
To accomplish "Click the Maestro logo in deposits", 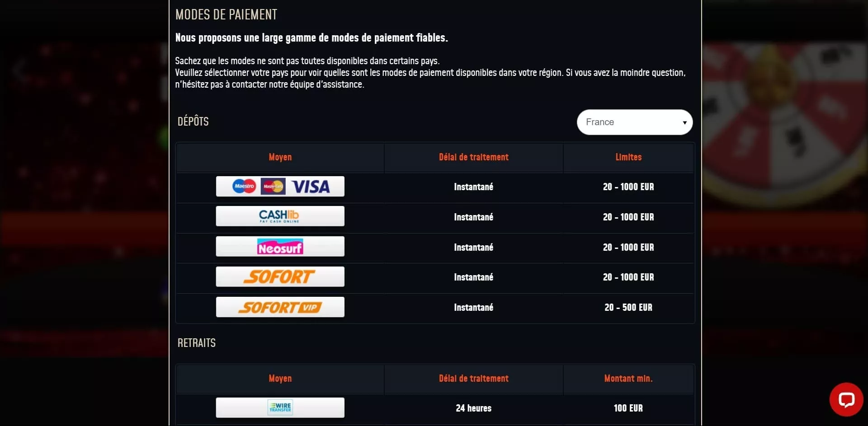I will (x=244, y=186).
